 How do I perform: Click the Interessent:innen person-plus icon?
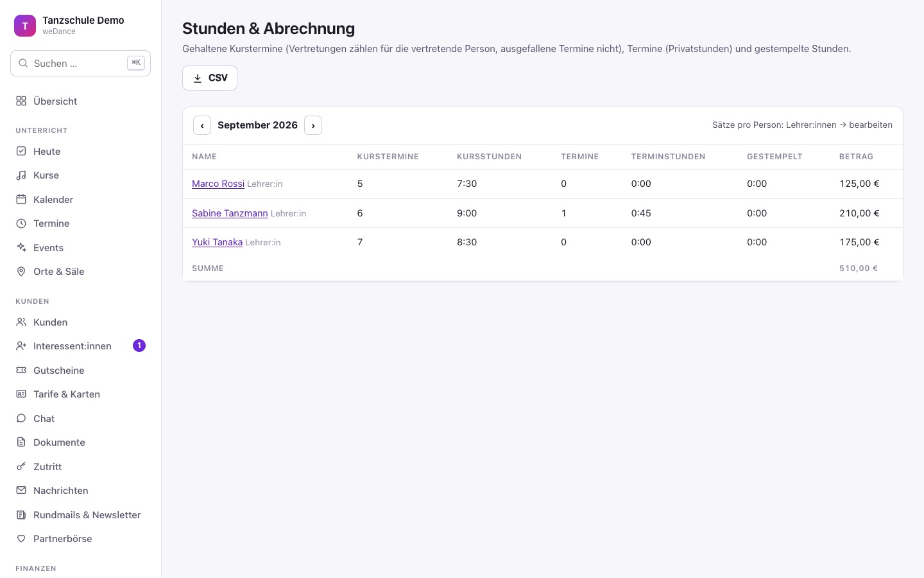click(21, 346)
